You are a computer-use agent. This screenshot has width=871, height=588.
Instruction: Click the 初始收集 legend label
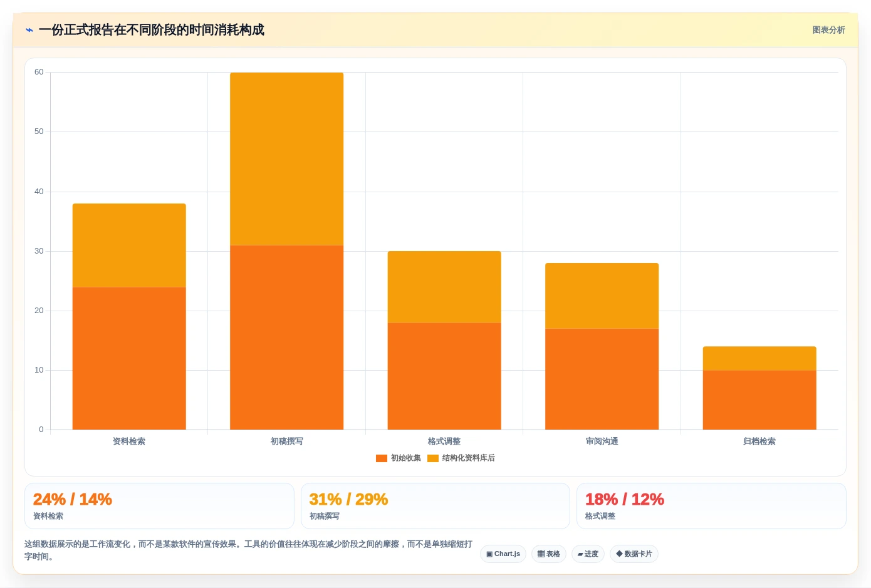406,458
